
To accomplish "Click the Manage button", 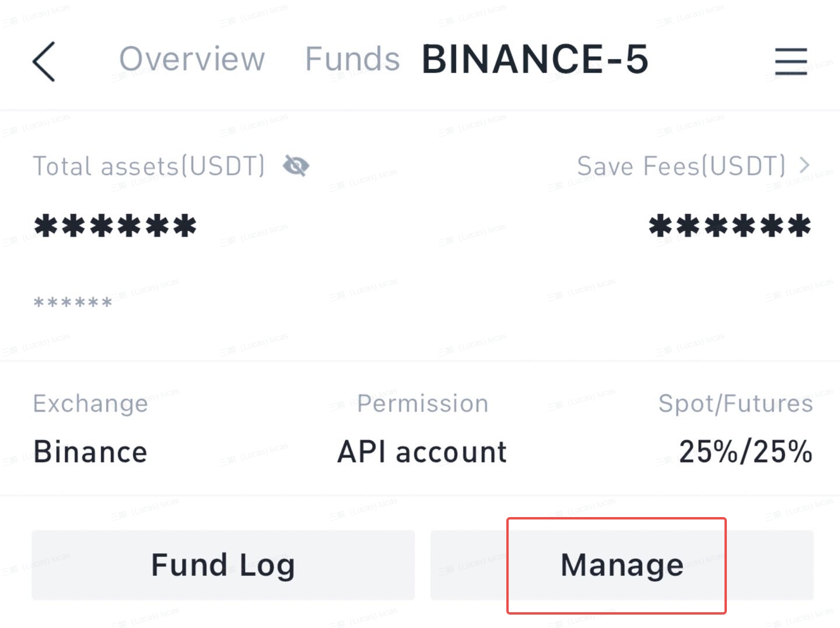I will 622,565.
